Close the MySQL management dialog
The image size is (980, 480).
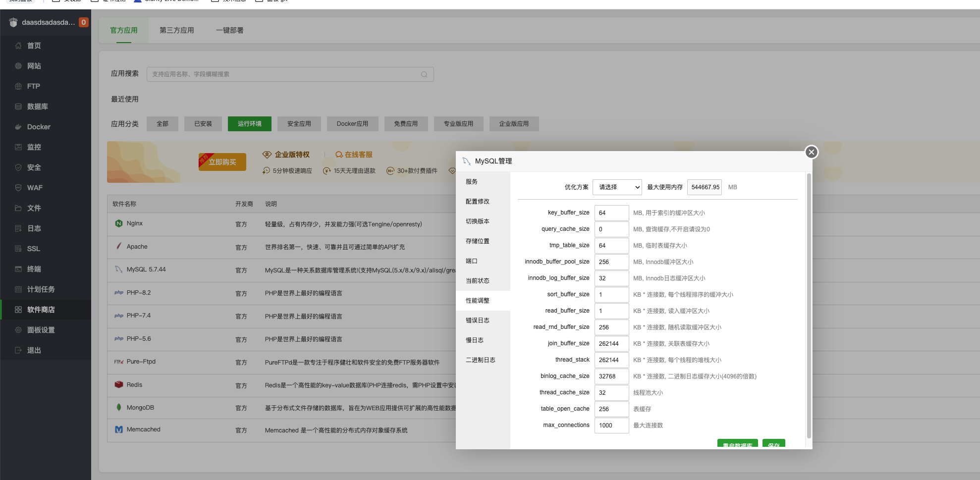(x=811, y=152)
